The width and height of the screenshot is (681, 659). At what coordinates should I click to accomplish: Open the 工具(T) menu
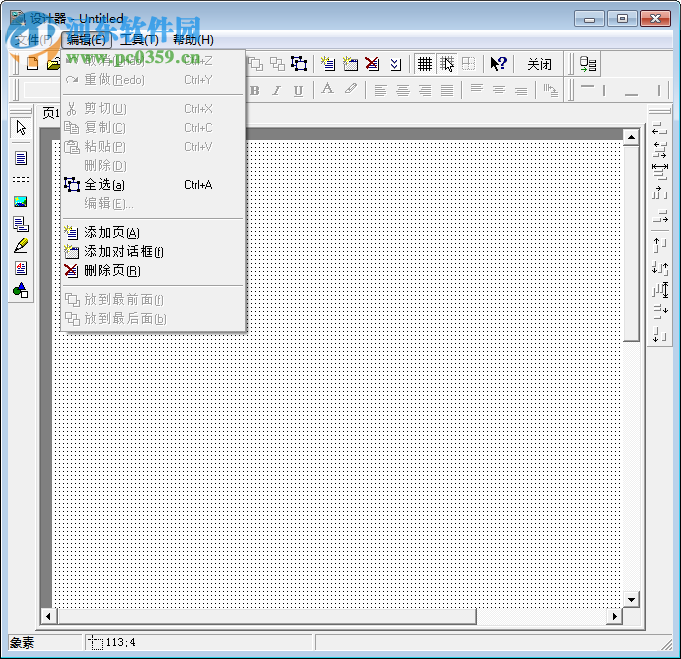[139, 40]
